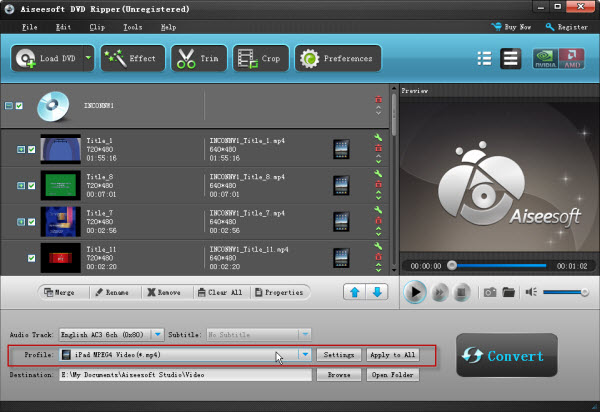The height and width of the screenshot is (412, 600).
Task: Open Preferences with gear icon
Action: click(x=338, y=58)
